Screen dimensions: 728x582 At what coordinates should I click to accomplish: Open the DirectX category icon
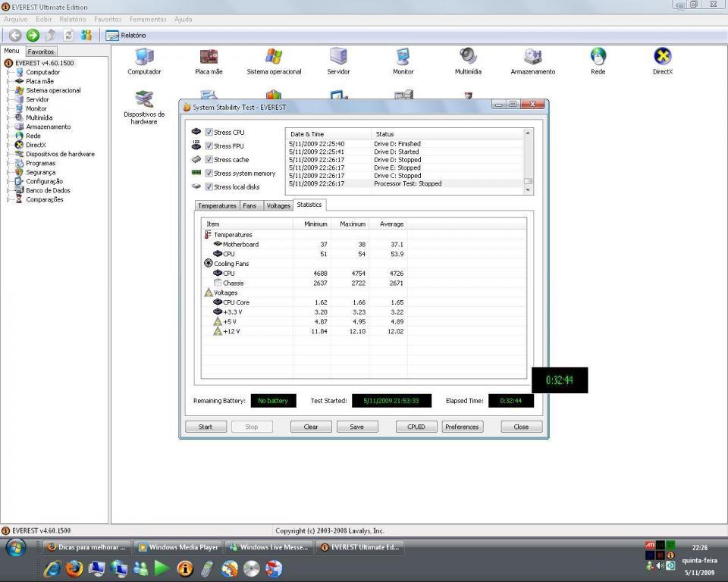[x=663, y=61]
